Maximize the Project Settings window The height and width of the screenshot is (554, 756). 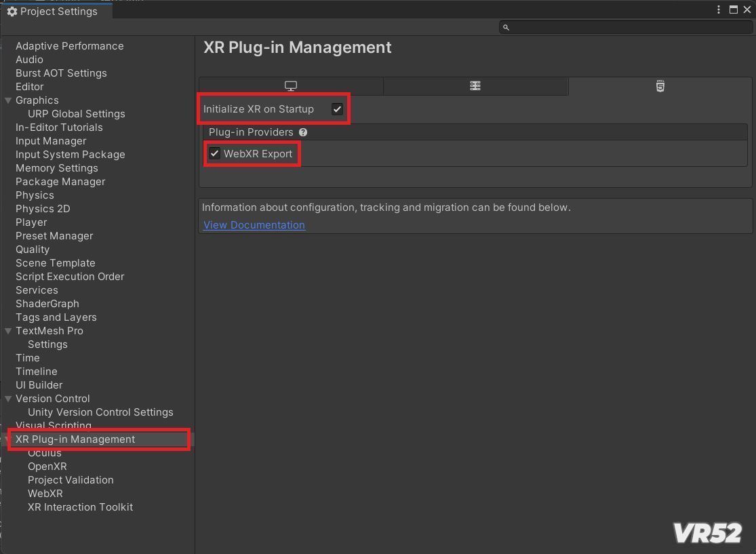734,9
